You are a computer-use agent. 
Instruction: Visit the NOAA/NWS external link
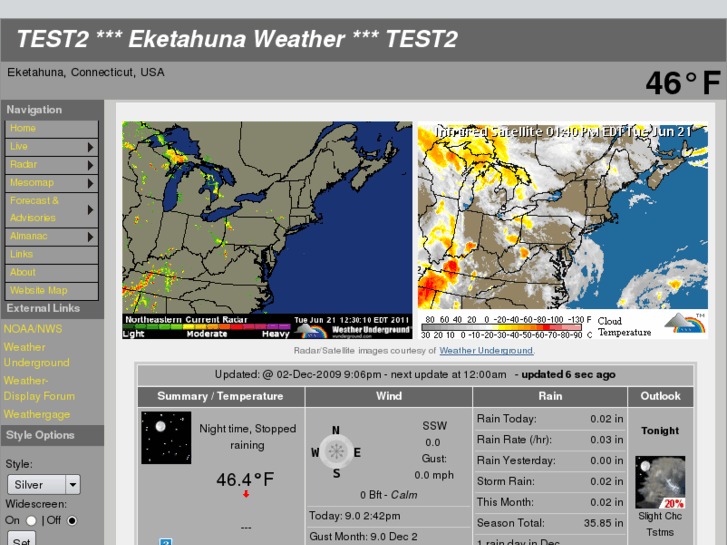[x=33, y=329]
